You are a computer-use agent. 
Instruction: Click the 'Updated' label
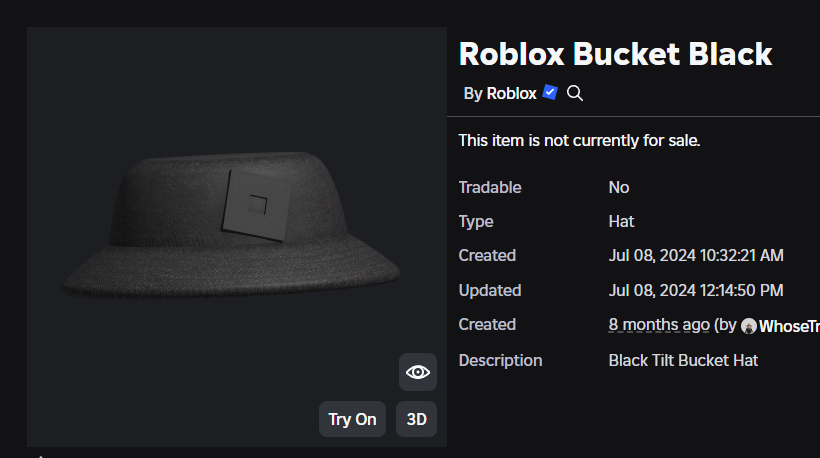tap(490, 290)
